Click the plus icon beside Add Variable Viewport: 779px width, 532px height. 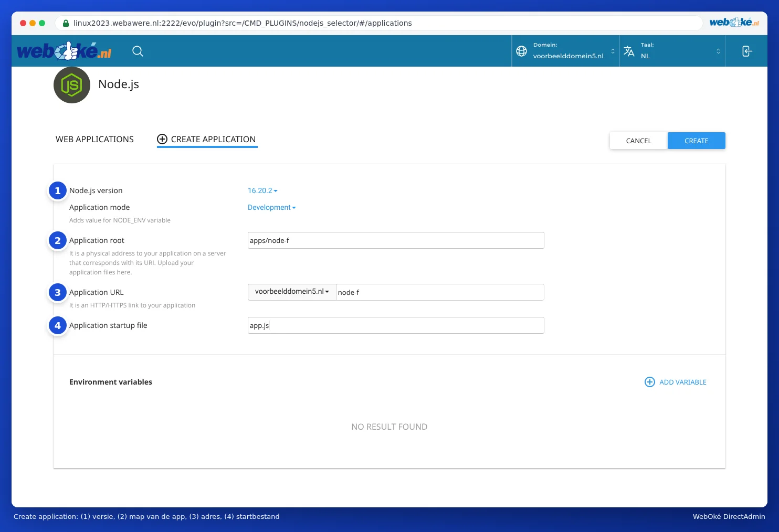(649, 382)
